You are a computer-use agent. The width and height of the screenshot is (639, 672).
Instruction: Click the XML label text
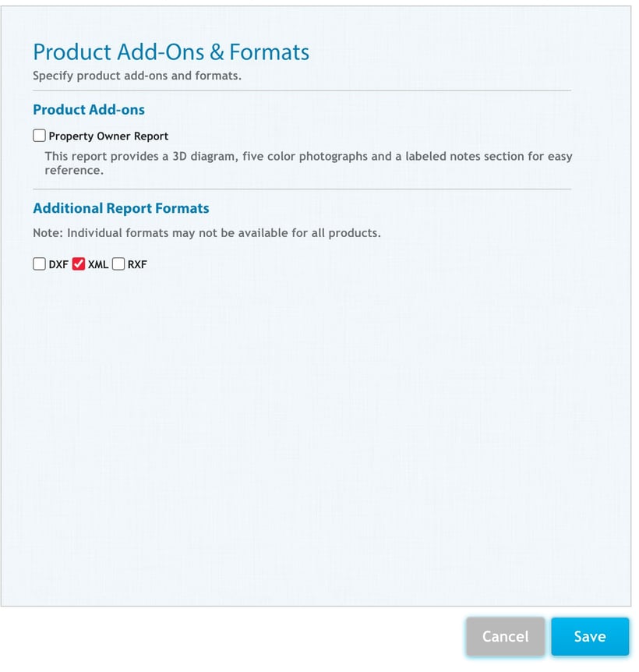click(x=97, y=264)
